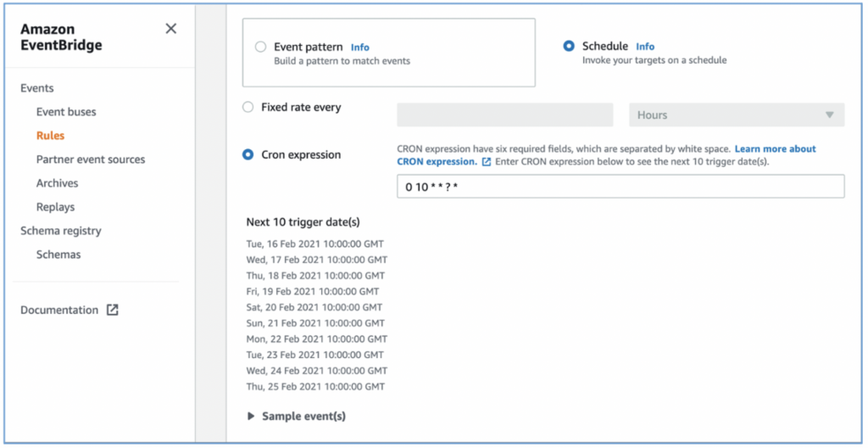The image size is (868, 448).
Task: Open Schemas under Schema registry
Action: (58, 255)
